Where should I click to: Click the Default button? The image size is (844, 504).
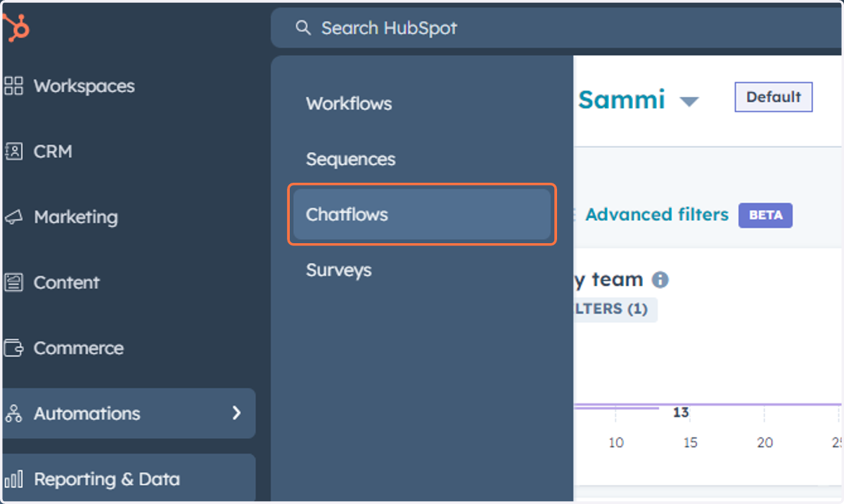[x=774, y=97]
